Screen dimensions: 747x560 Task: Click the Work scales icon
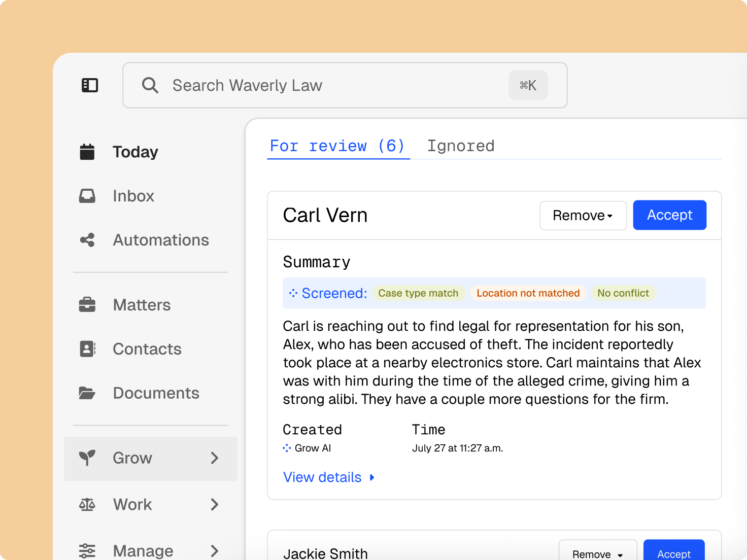click(x=87, y=504)
